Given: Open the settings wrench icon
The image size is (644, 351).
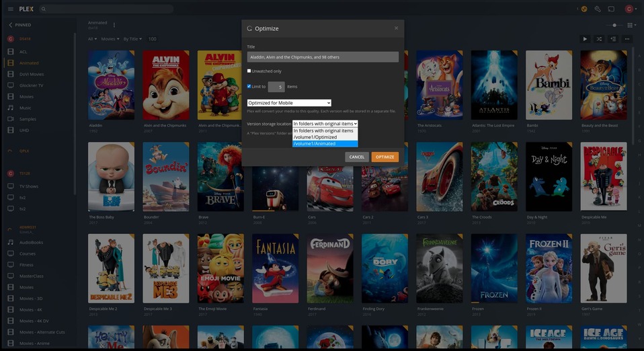Looking at the screenshot, I should pyautogui.click(x=598, y=9).
